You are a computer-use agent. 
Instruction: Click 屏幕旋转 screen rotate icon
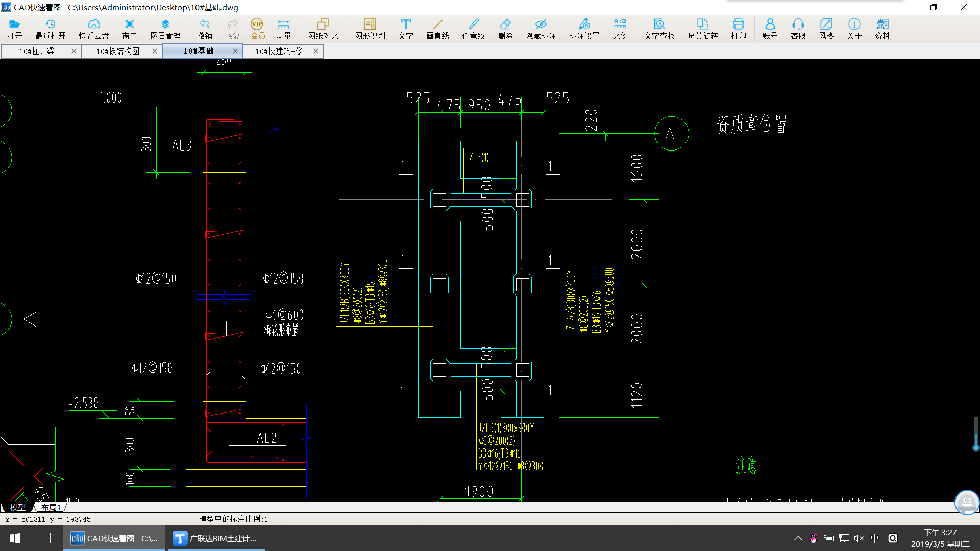(703, 29)
